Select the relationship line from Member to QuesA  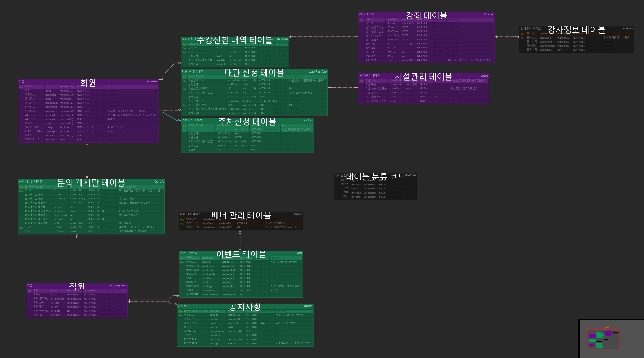click(x=87, y=161)
